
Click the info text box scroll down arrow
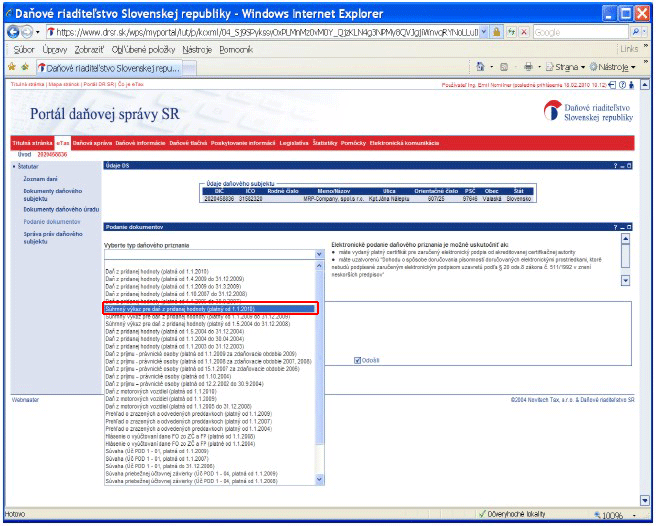[625, 280]
